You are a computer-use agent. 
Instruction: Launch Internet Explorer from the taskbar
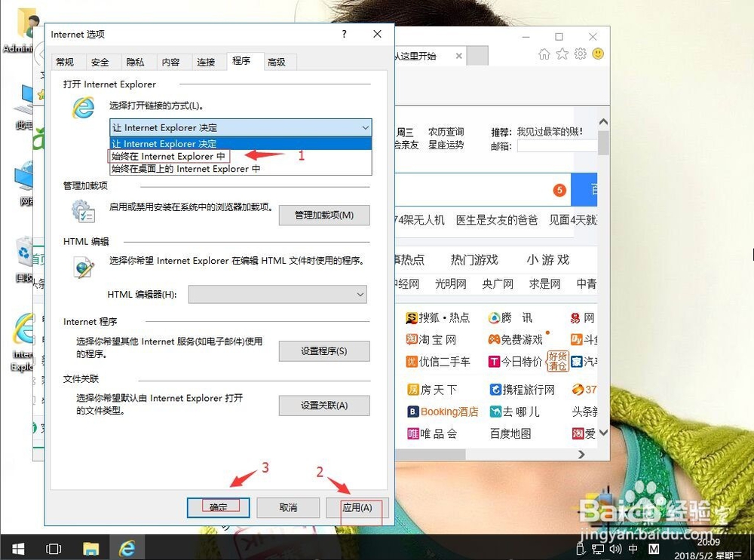tap(127, 548)
